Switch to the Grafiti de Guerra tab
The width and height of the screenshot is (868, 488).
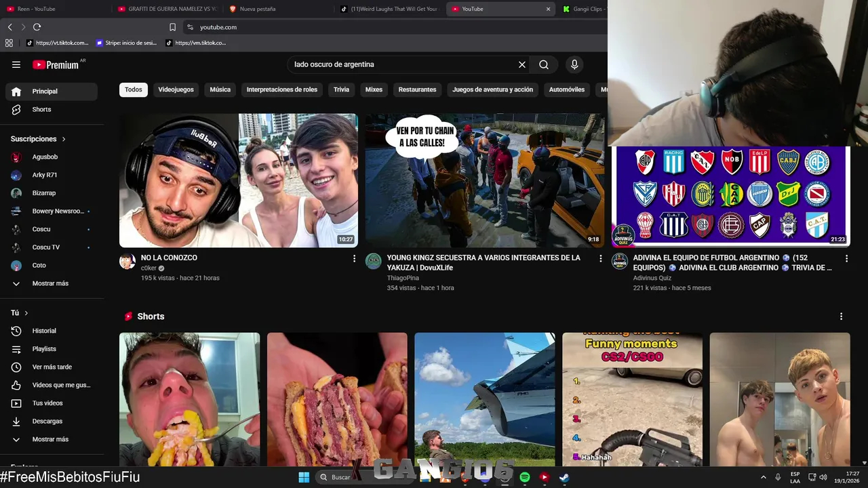pos(167,9)
